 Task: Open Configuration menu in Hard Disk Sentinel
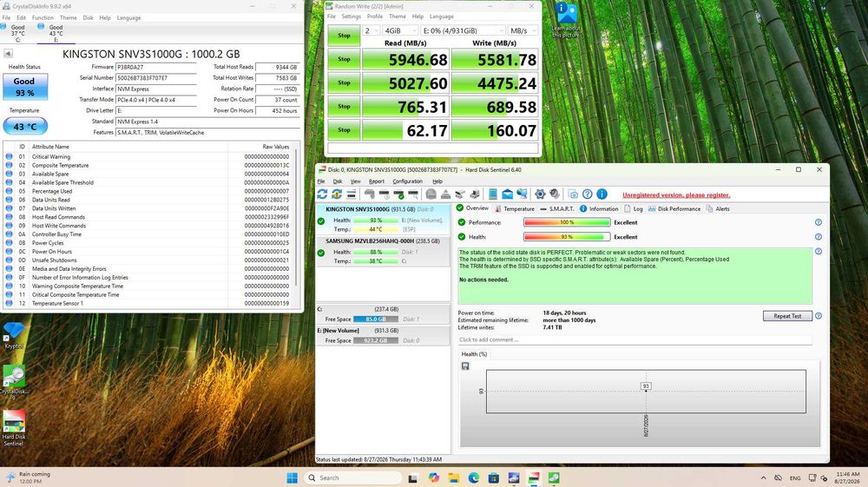(407, 181)
